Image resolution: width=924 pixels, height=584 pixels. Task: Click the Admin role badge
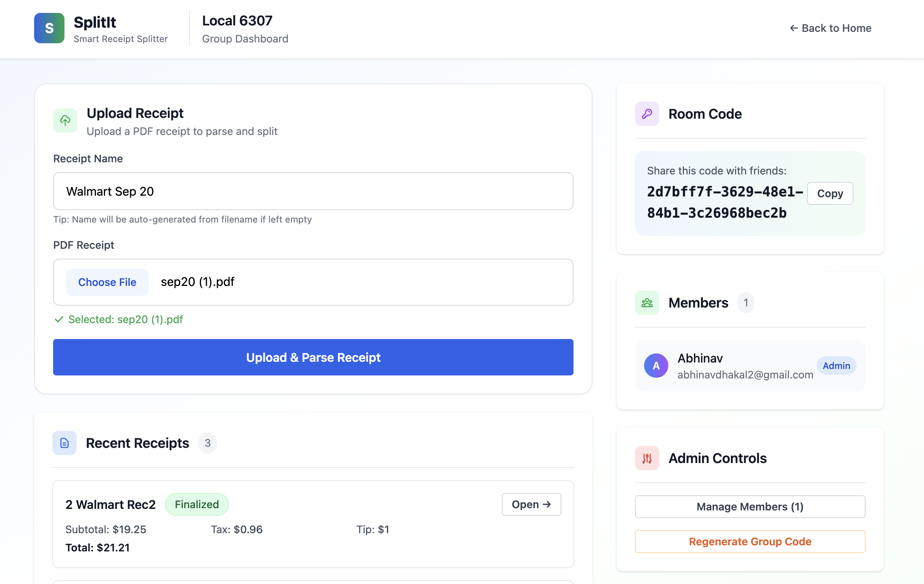836,366
